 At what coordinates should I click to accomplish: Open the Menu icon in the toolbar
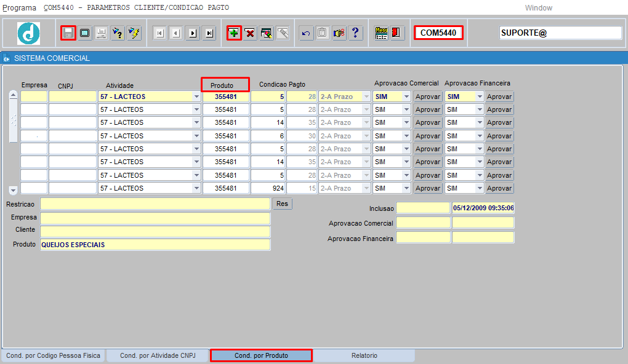click(381, 33)
